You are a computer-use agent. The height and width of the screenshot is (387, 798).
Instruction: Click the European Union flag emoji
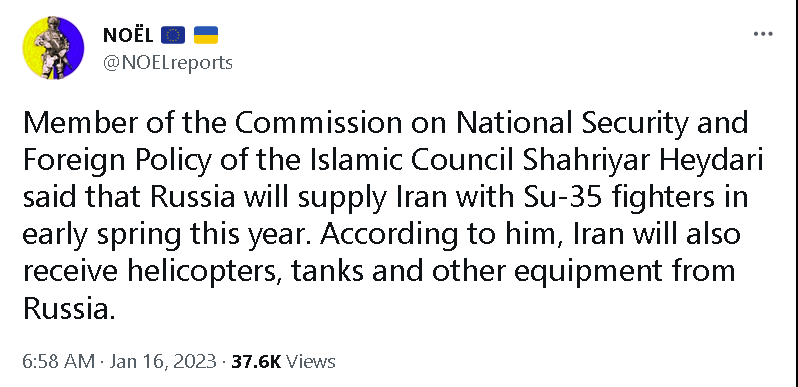(x=173, y=35)
